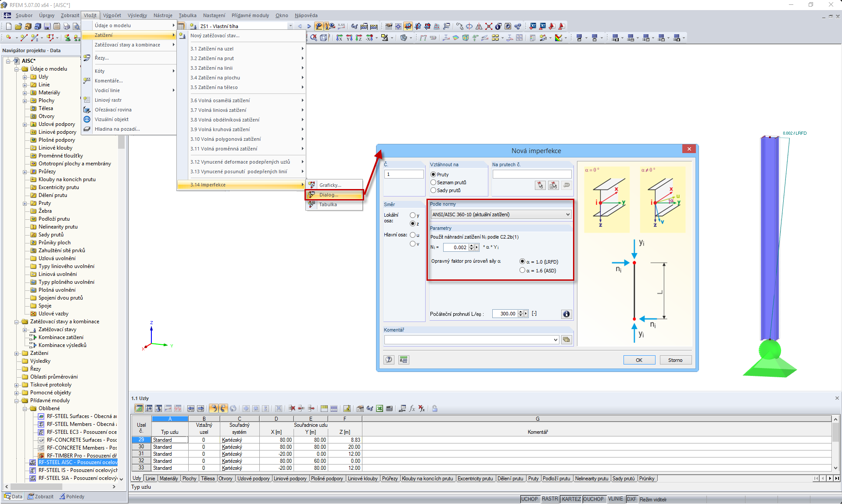Choose principal axis v radio button

[412, 244]
